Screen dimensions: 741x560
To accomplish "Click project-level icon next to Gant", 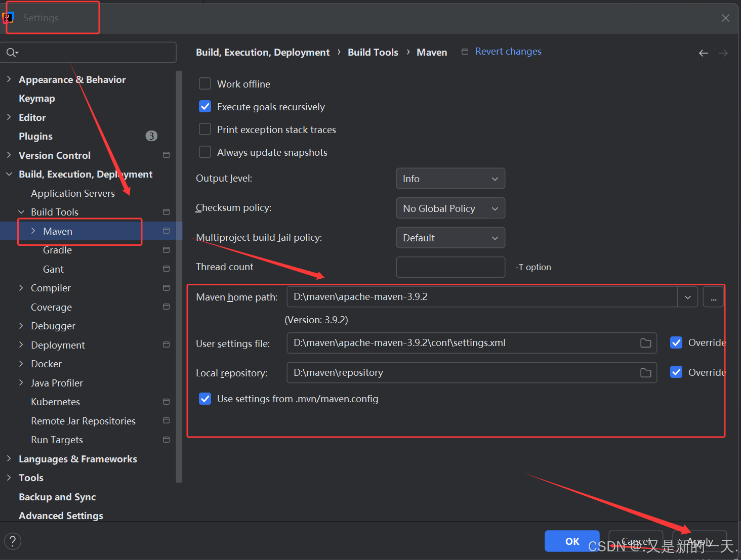I will (166, 269).
